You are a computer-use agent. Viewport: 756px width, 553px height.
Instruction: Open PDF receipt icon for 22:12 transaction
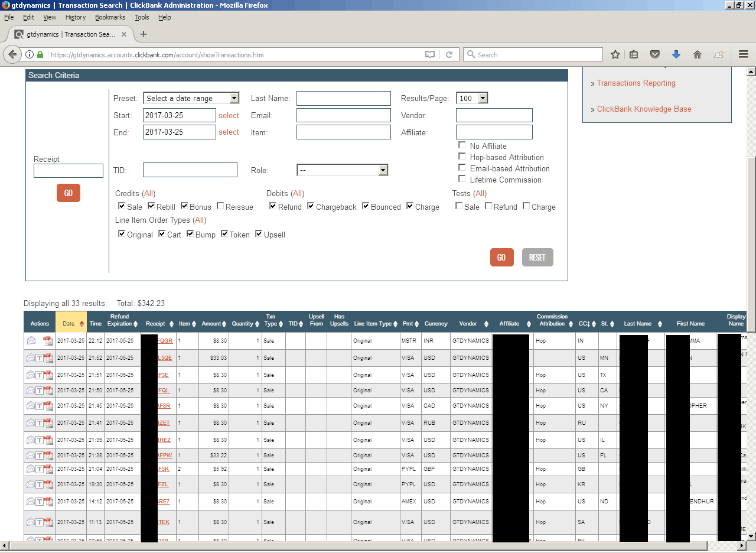[48, 341]
